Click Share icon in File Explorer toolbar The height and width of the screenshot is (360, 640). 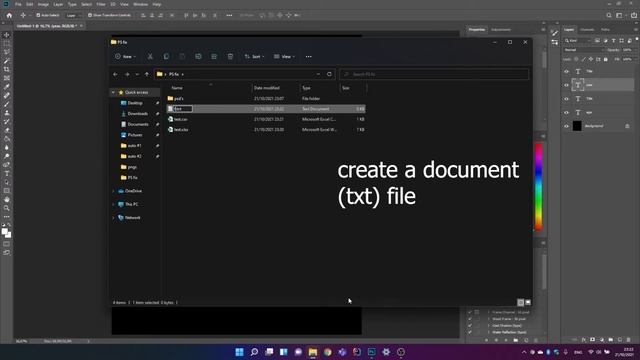click(214, 56)
